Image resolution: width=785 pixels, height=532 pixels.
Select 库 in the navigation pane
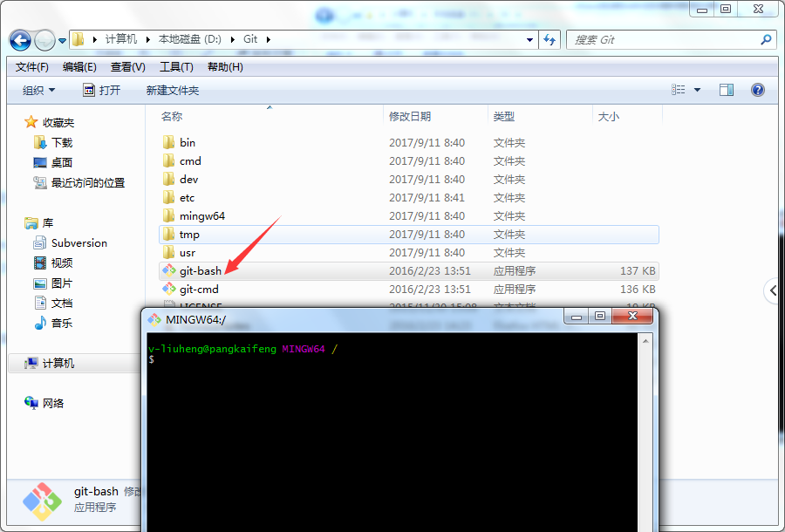[x=39, y=222]
